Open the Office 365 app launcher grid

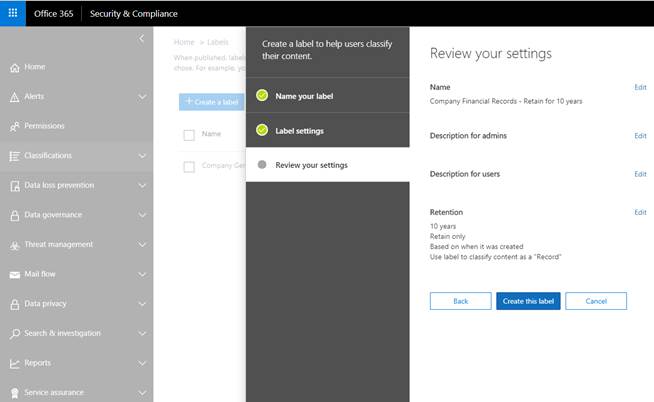[13, 13]
